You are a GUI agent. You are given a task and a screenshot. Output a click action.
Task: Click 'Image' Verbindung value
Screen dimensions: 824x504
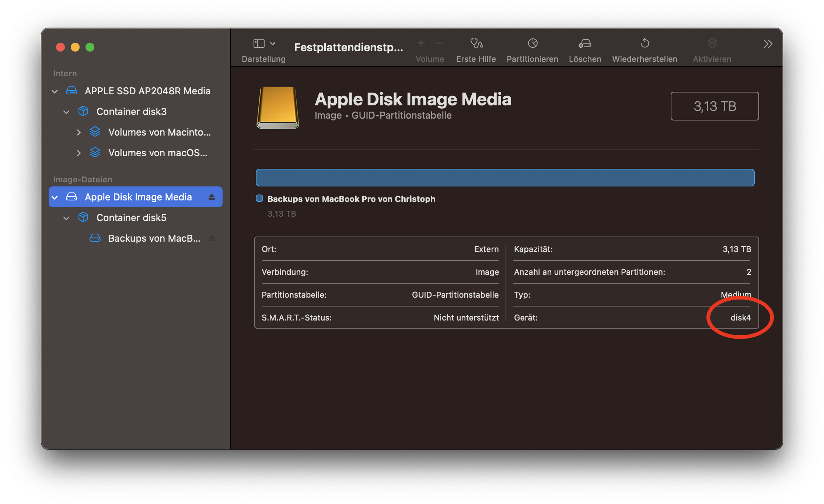click(x=487, y=272)
